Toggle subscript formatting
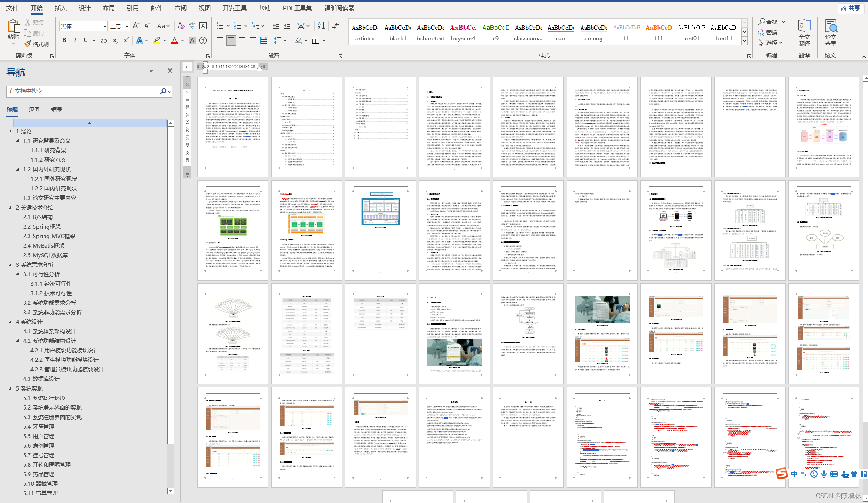The height and width of the screenshot is (503, 868). click(x=115, y=40)
